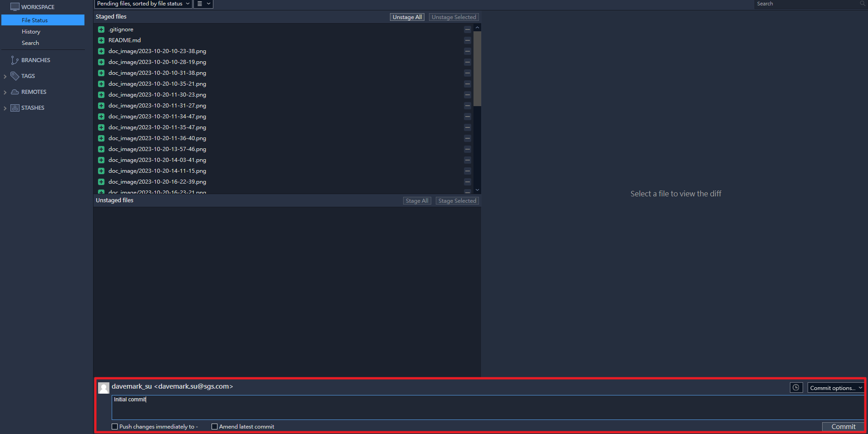This screenshot has width=868, height=434.
Task: Click the green added icon beside README.md
Action: [x=101, y=40]
